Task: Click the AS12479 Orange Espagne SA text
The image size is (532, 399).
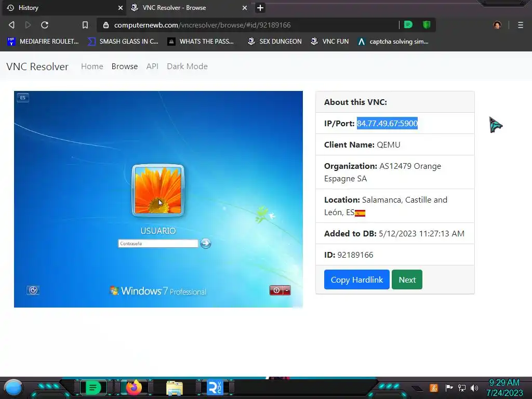Action: pyautogui.click(x=382, y=172)
